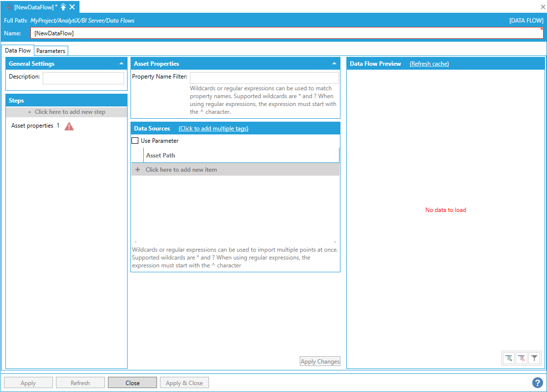Viewport: 547px width, 392px height.
Task: Click the funnel filter icon in preview
Action: [534, 359]
